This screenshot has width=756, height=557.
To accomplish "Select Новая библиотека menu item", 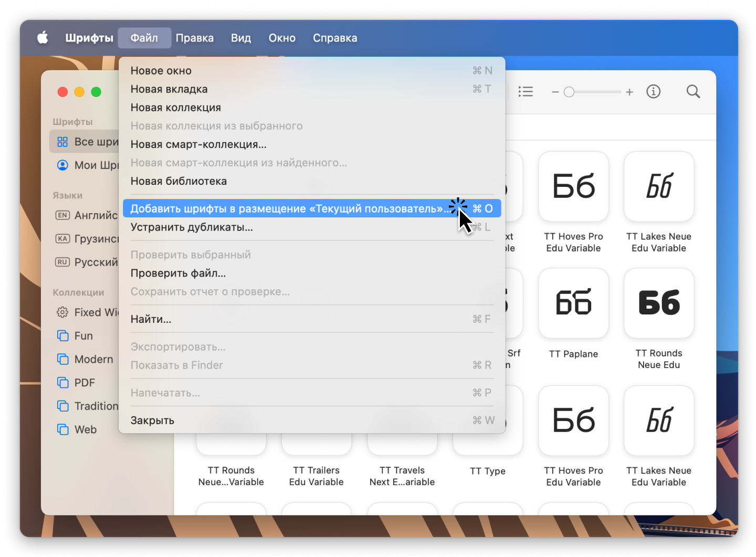I will 312,181.
